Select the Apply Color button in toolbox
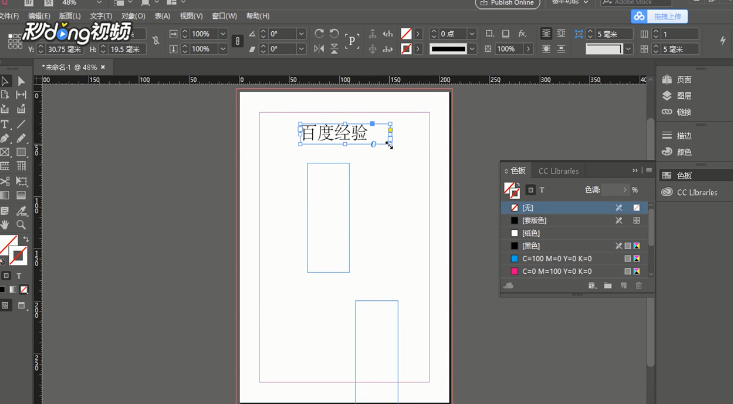Image resolution: width=733 pixels, height=404 pixels. (x=2, y=290)
